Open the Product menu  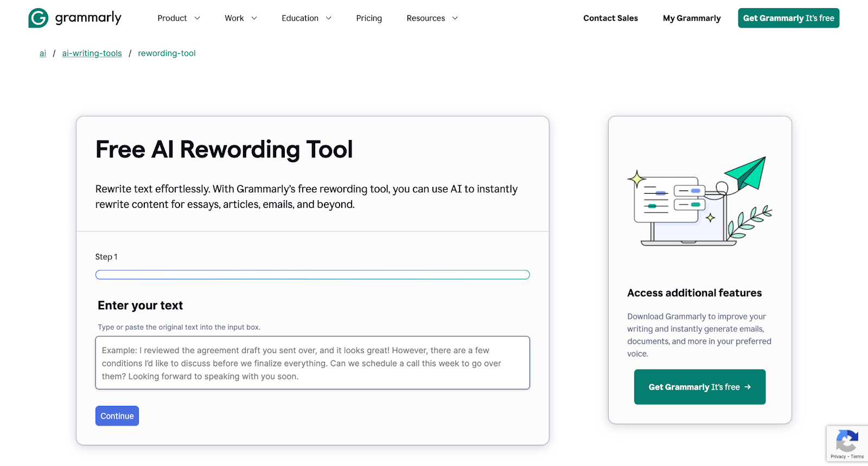point(172,18)
